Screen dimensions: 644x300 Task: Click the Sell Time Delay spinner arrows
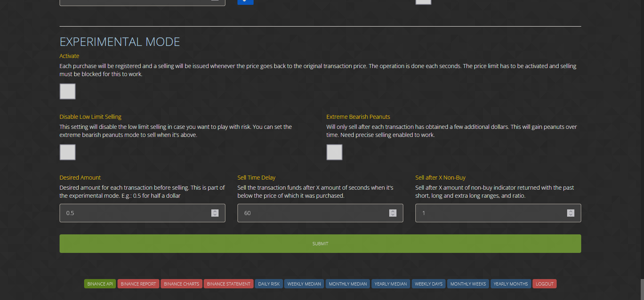[x=393, y=213]
